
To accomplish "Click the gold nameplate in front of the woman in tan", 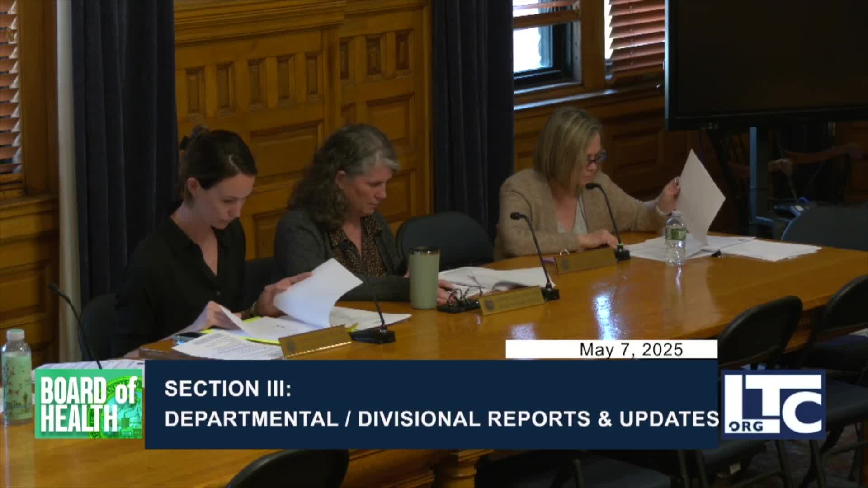I will pyautogui.click(x=584, y=261).
